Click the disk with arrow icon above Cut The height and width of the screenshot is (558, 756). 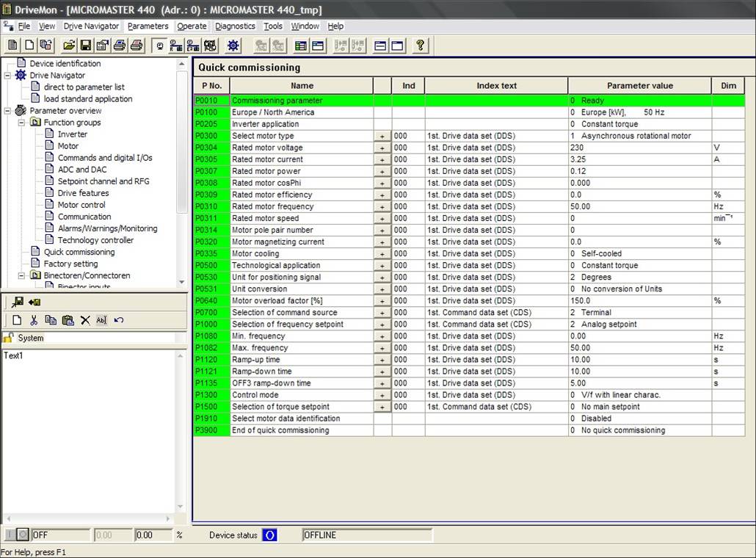pyautogui.click(x=34, y=302)
